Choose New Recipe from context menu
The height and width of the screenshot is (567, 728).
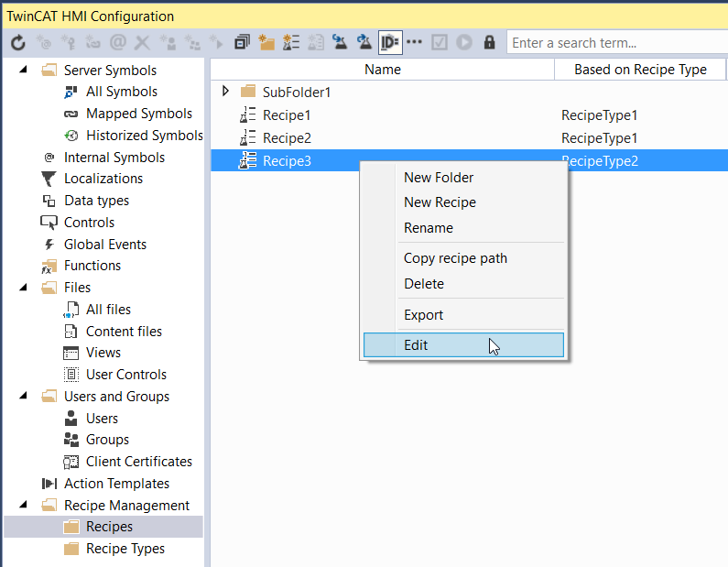[463, 202]
